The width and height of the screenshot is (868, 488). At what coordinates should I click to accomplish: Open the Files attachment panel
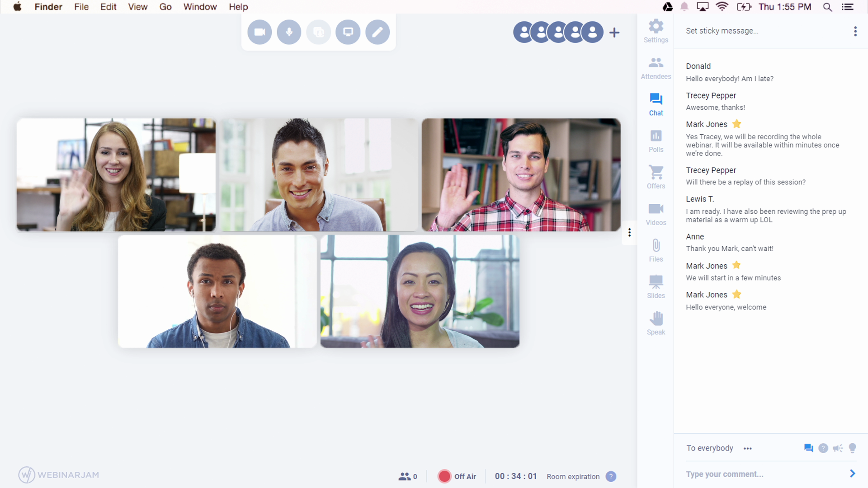coord(656,250)
